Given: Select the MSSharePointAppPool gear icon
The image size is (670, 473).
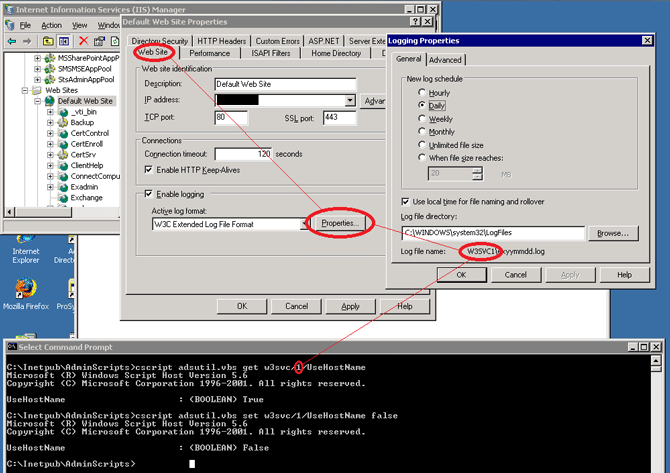Looking at the screenshot, I should click(50, 58).
